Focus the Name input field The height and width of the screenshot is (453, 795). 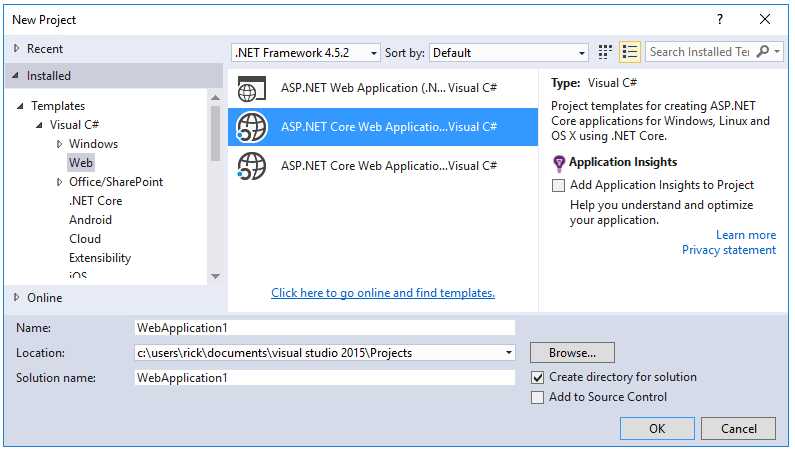click(x=325, y=328)
